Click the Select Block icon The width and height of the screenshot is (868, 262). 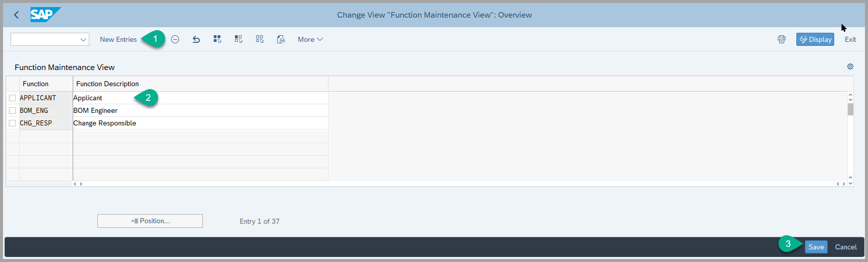coord(239,39)
